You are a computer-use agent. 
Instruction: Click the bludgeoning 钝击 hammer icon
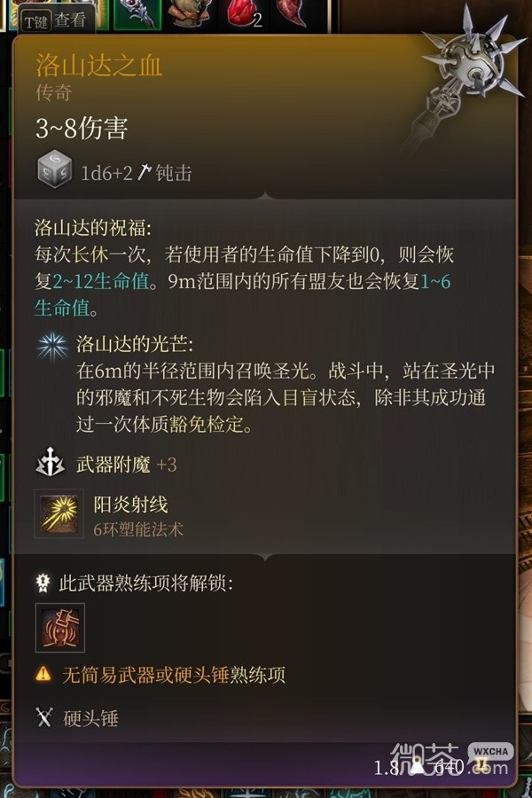pos(145,173)
